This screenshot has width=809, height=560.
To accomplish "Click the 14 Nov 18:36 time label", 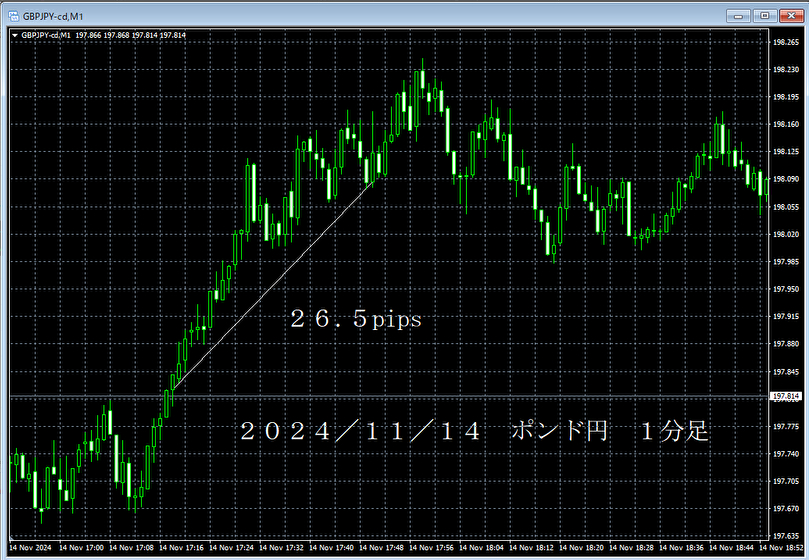I will click(682, 548).
